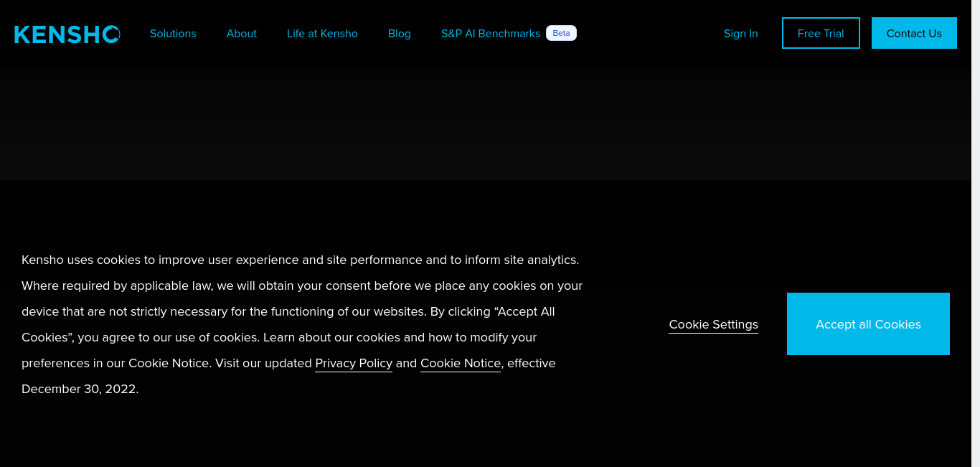Open S&P AI Benchmarks link
The image size is (980, 467).
[491, 34]
